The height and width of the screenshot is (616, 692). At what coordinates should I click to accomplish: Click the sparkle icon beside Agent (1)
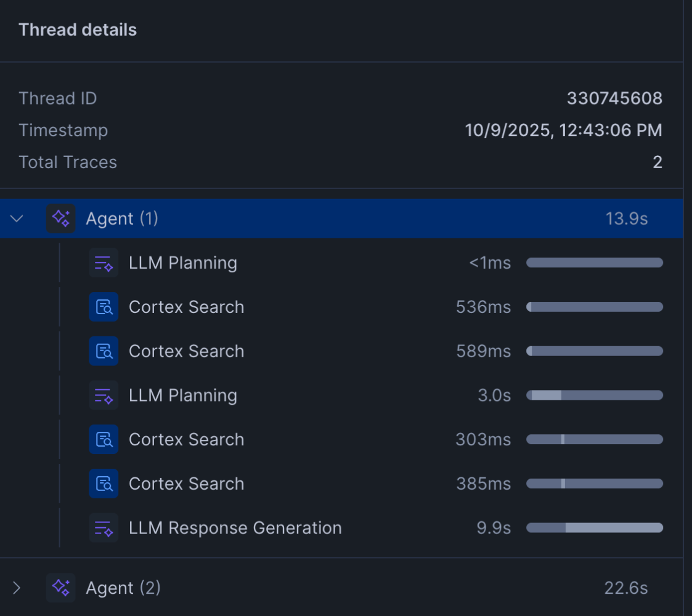click(x=61, y=219)
